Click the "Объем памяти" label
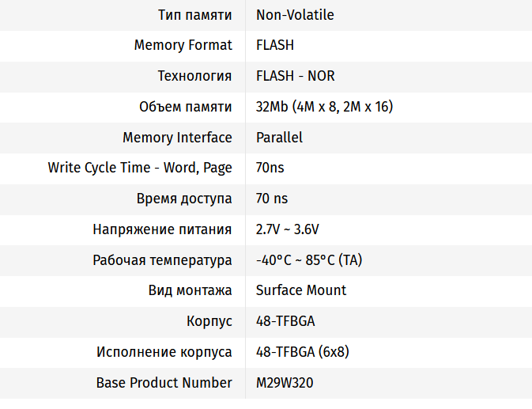This screenshot has width=532, height=409. coord(185,107)
